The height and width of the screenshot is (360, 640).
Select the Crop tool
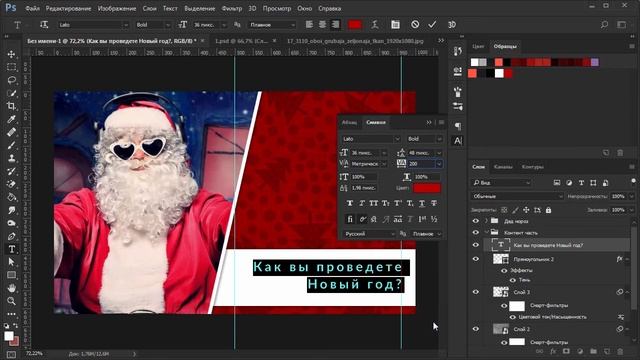click(11, 106)
